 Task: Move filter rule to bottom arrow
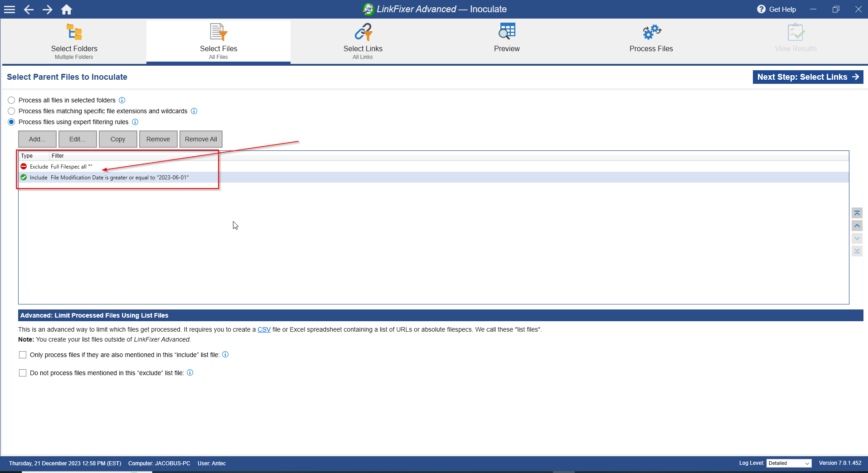click(857, 251)
